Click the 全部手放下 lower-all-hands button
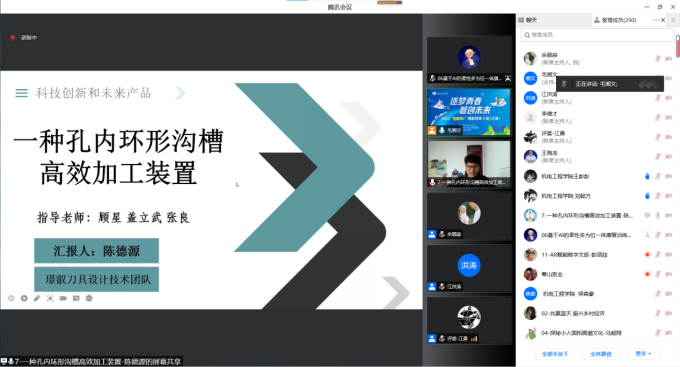Screen dimensions: 680x367 coord(555,354)
